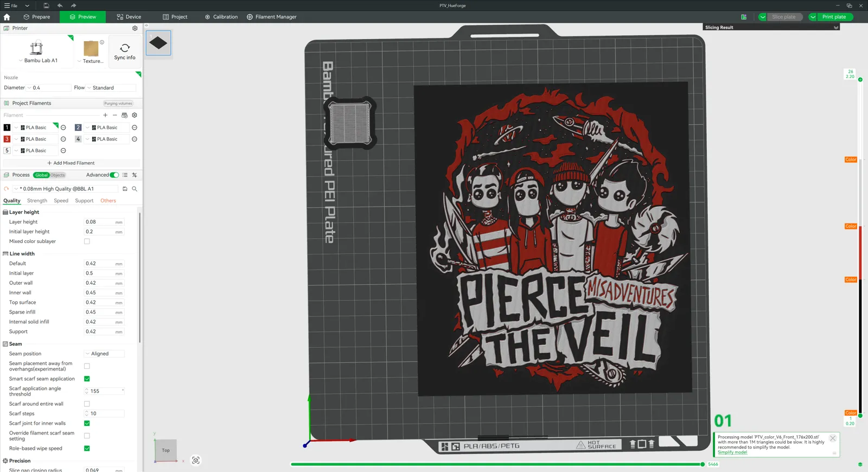Open filament settings gear icon
The height and width of the screenshot is (472, 868).
click(x=135, y=115)
